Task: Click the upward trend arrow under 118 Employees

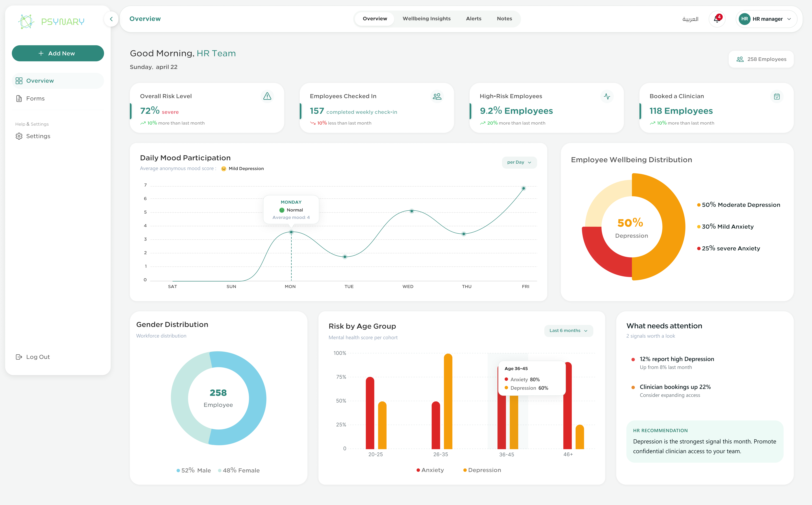Action: [653, 123]
